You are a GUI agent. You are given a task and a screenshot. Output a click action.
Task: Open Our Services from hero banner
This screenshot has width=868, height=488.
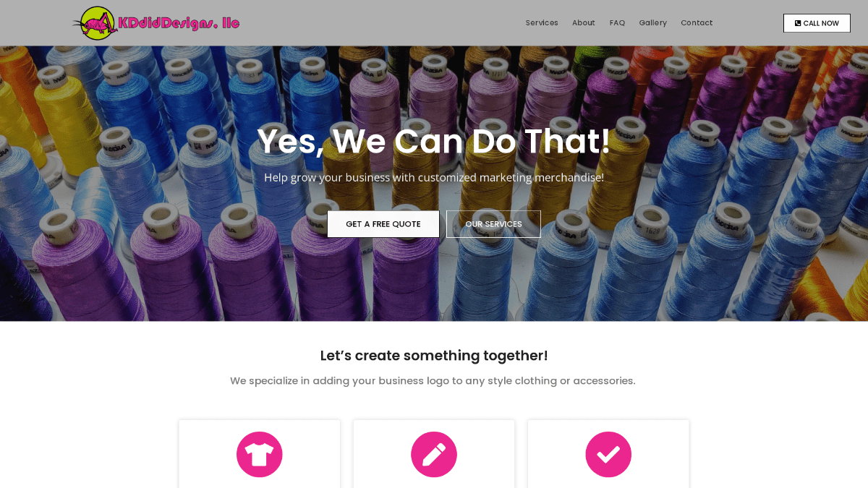(x=493, y=224)
